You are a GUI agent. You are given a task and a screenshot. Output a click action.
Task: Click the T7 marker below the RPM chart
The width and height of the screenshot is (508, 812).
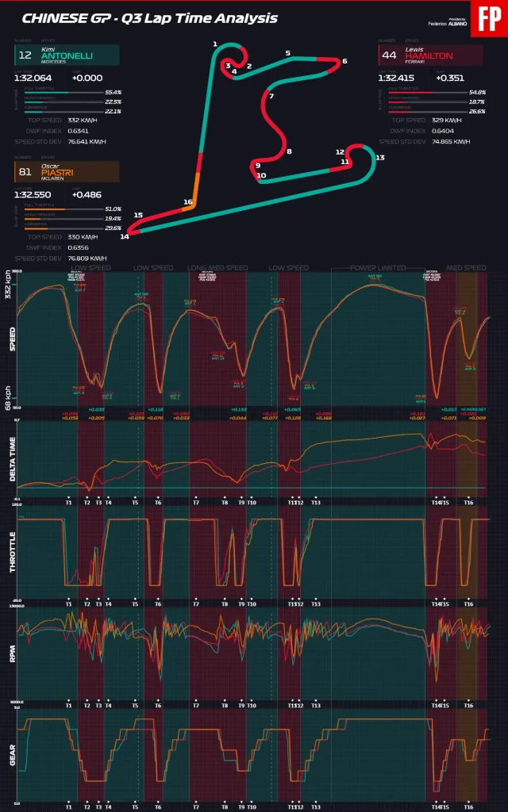(196, 706)
